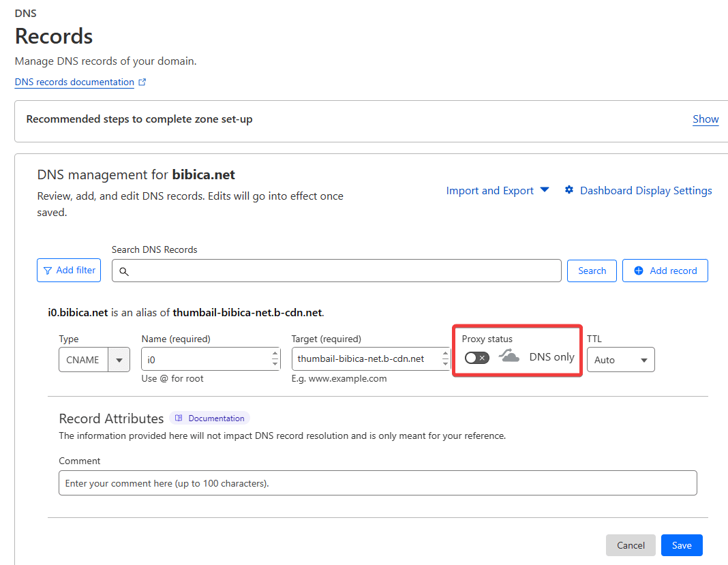
Task: Save the DNS record
Action: pyautogui.click(x=682, y=545)
